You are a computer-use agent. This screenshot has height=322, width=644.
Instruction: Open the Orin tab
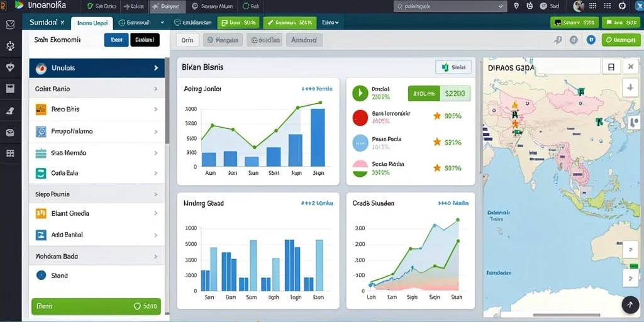187,40
